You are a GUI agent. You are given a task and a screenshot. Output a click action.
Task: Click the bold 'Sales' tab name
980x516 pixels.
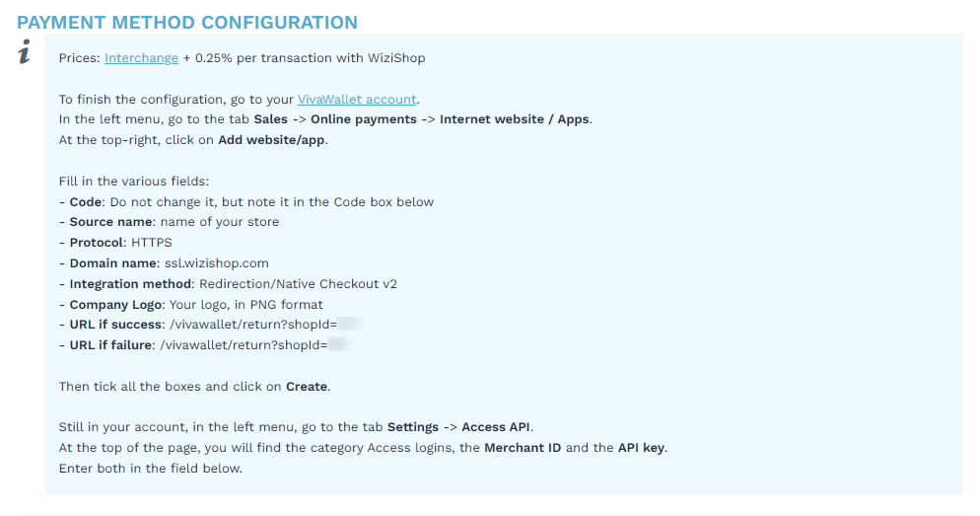tap(270, 118)
